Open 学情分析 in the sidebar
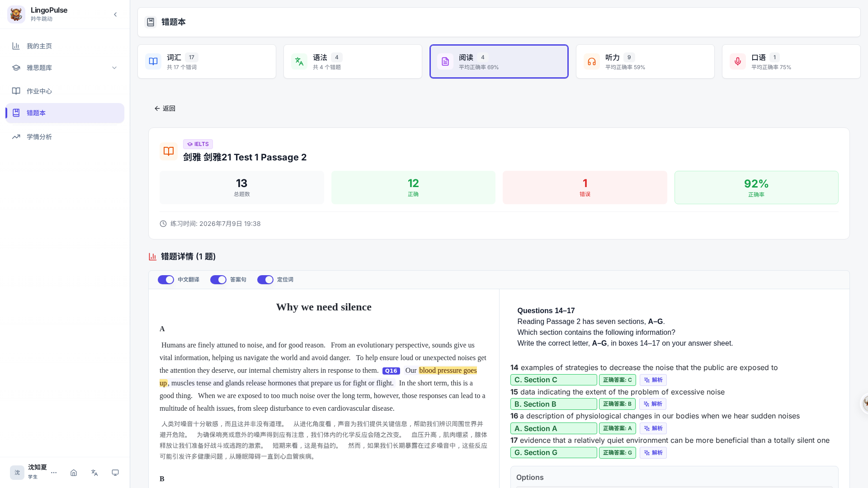The width and height of the screenshot is (868, 488). pos(65,137)
